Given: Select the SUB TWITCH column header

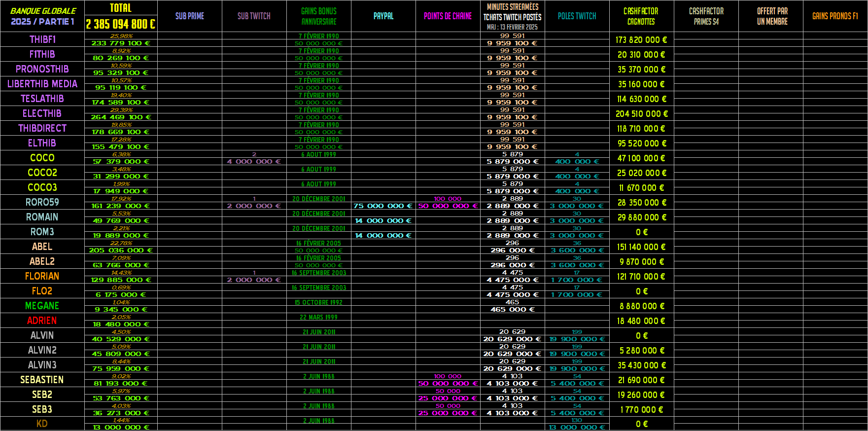Looking at the screenshot, I should (x=254, y=16).
